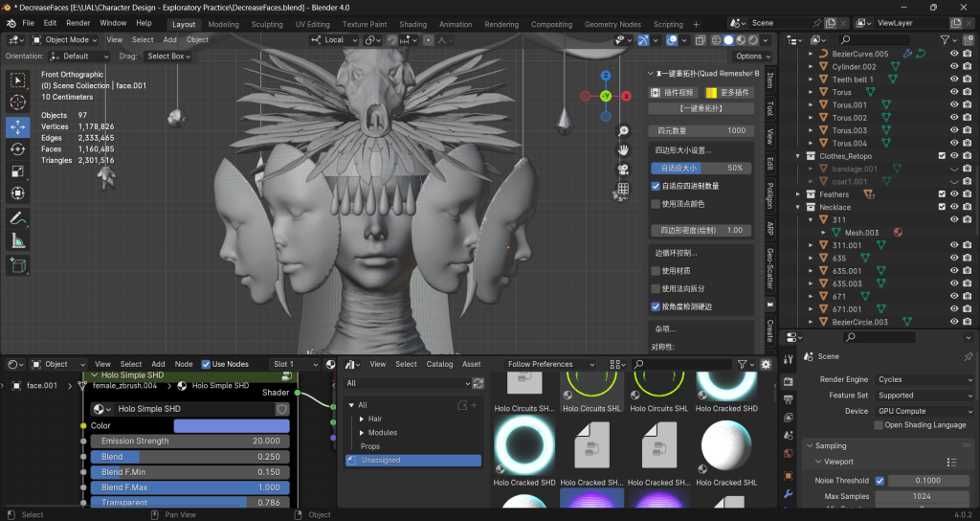The height and width of the screenshot is (521, 980).
Task: Hide Cylinder.002 with eye icon
Action: point(954,66)
